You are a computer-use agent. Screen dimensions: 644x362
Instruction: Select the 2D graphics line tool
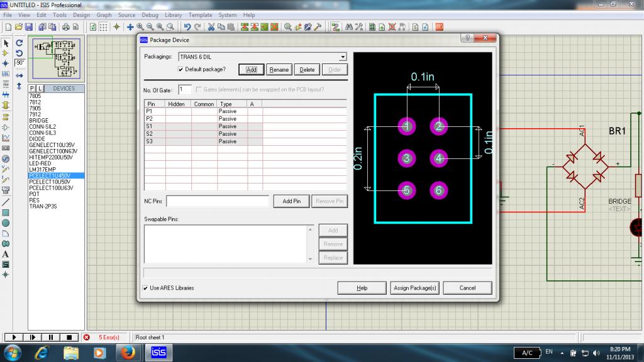pos(6,202)
